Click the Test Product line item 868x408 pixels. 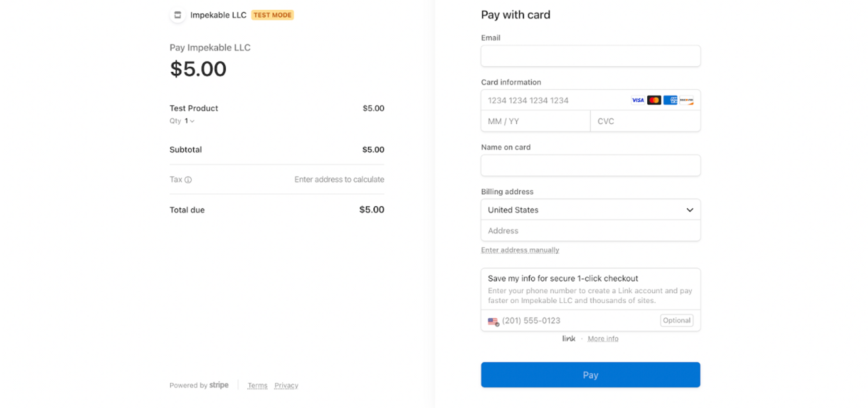pos(194,108)
